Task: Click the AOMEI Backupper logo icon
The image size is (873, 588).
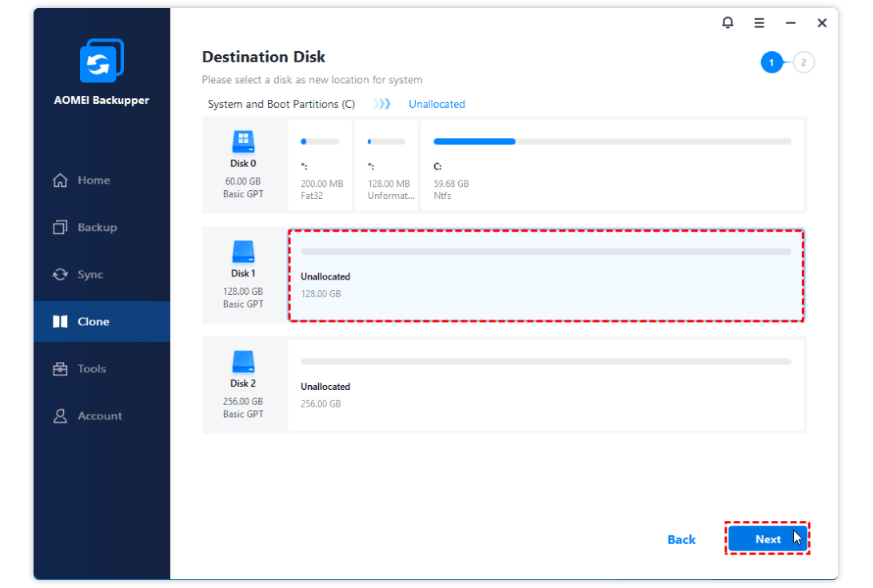Action: [x=102, y=61]
